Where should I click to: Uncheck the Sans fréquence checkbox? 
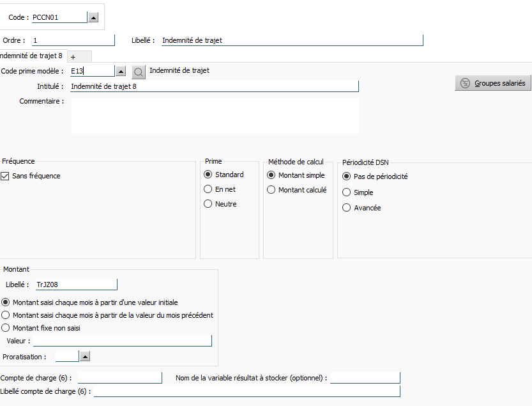click(4, 176)
